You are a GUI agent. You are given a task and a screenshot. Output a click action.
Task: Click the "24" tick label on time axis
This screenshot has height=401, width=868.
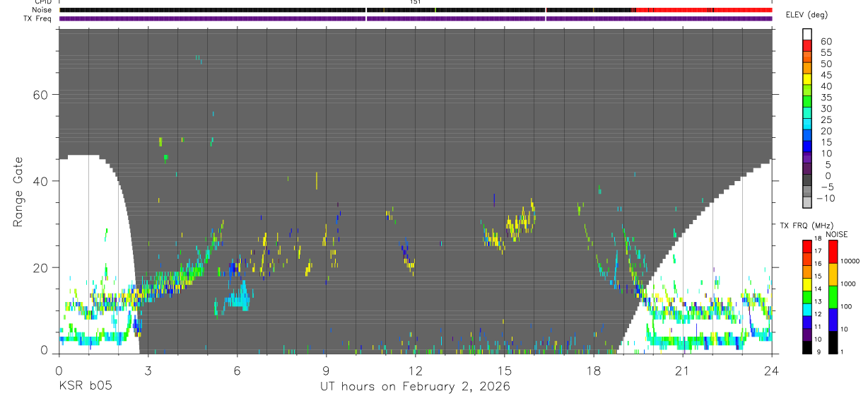coord(772,370)
